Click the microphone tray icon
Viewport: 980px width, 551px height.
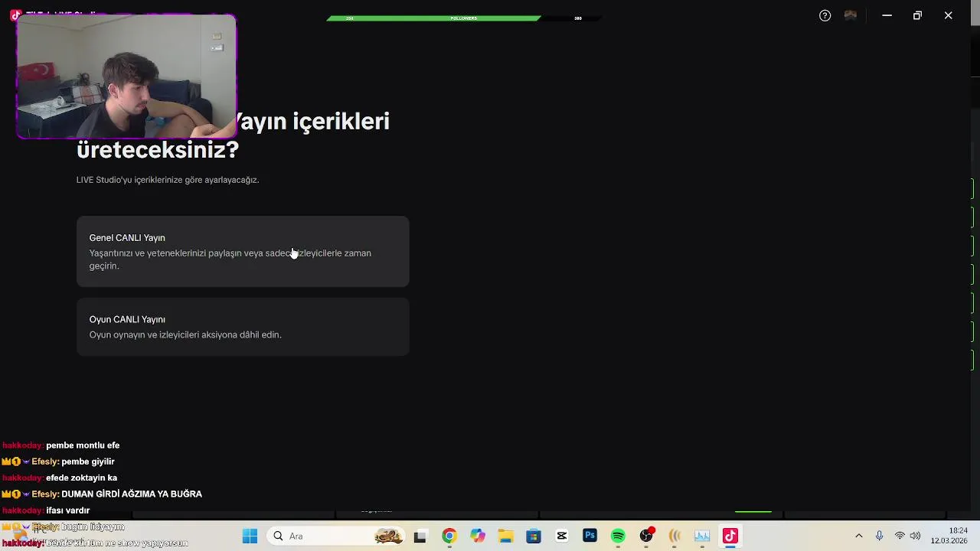click(x=879, y=536)
